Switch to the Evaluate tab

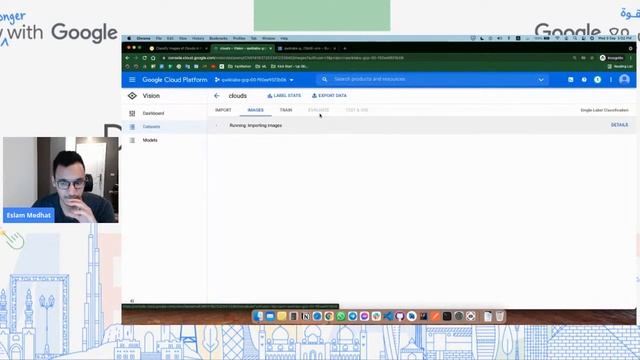pyautogui.click(x=318, y=110)
